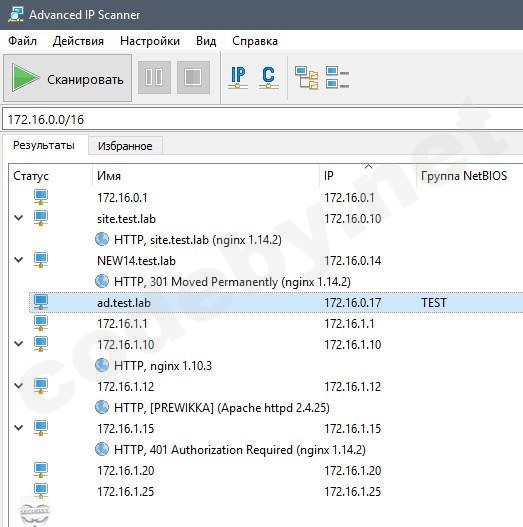
Task: Open the Файл menu
Action: (x=22, y=41)
